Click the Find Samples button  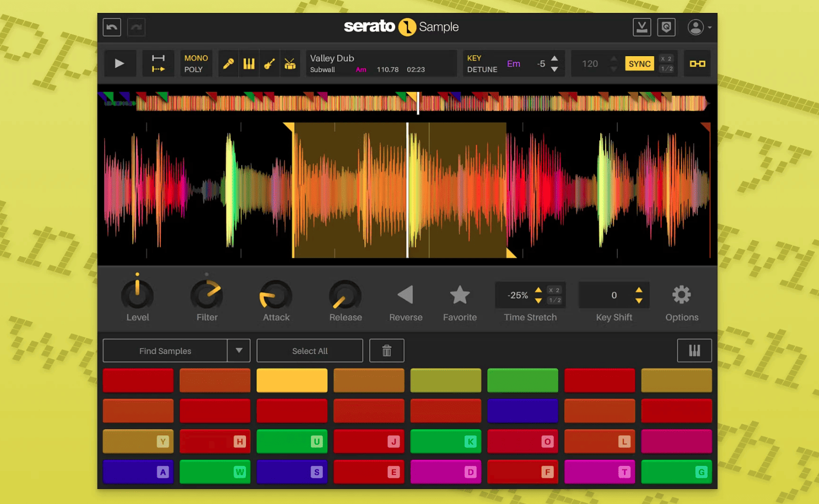coord(165,351)
